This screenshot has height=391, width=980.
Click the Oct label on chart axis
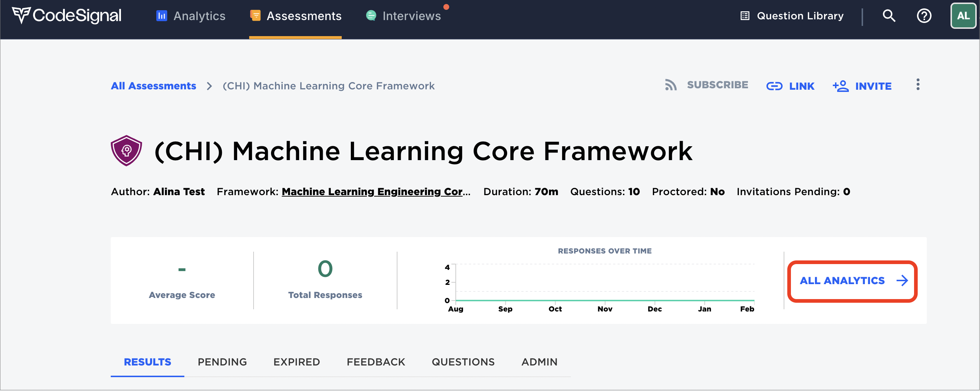coord(555,309)
